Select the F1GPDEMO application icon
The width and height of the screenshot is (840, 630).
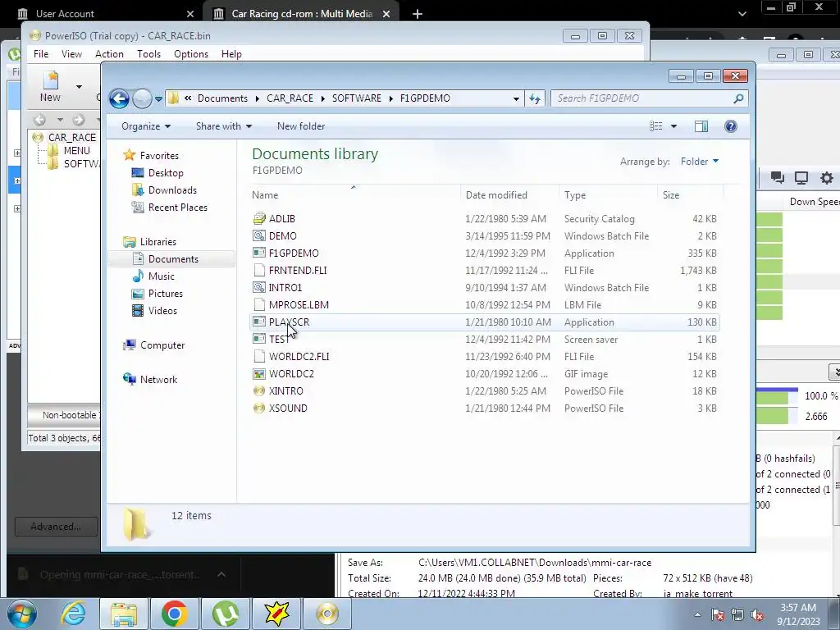pyautogui.click(x=259, y=253)
